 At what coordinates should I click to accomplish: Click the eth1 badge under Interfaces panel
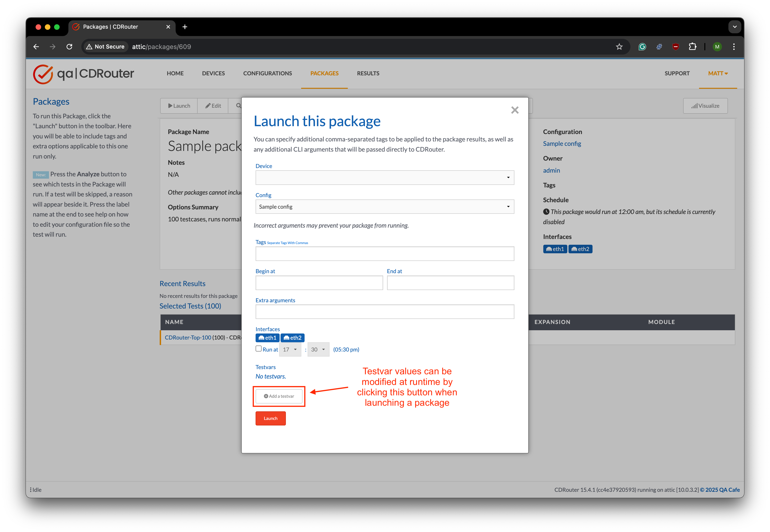(x=555, y=249)
